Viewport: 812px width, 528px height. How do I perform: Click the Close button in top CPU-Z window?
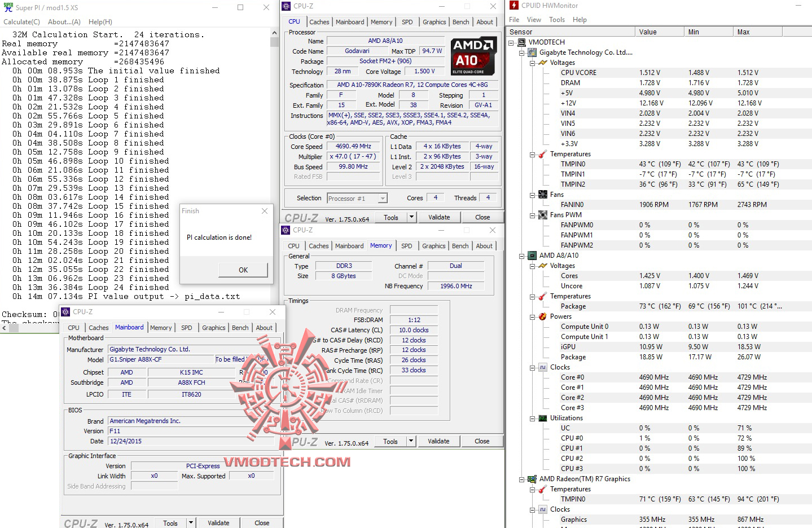[x=482, y=217]
